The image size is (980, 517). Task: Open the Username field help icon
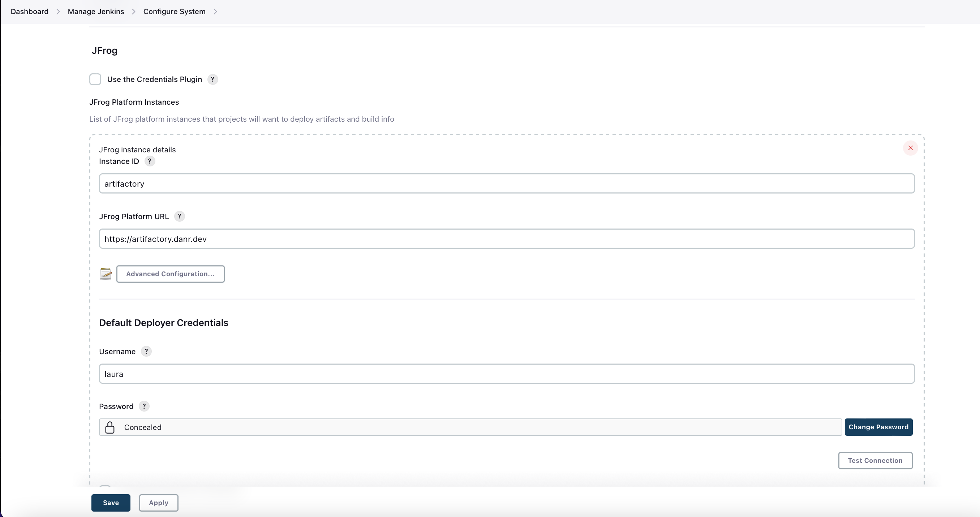[x=146, y=351]
